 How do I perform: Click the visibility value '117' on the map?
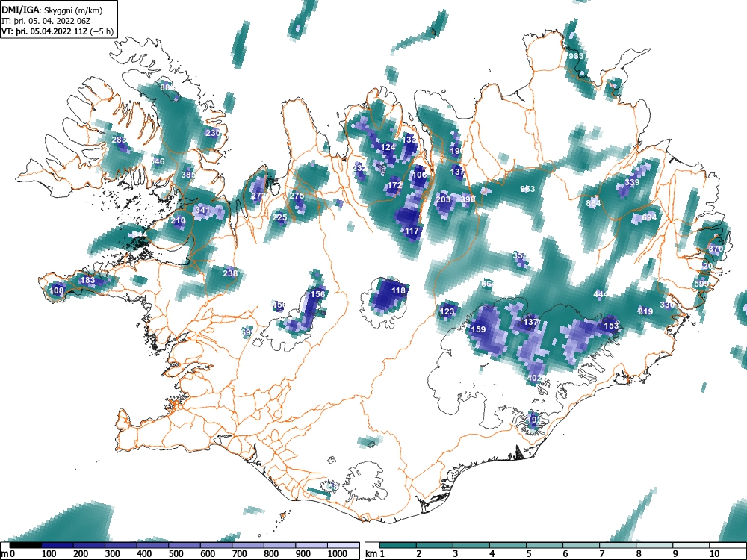[x=412, y=231]
